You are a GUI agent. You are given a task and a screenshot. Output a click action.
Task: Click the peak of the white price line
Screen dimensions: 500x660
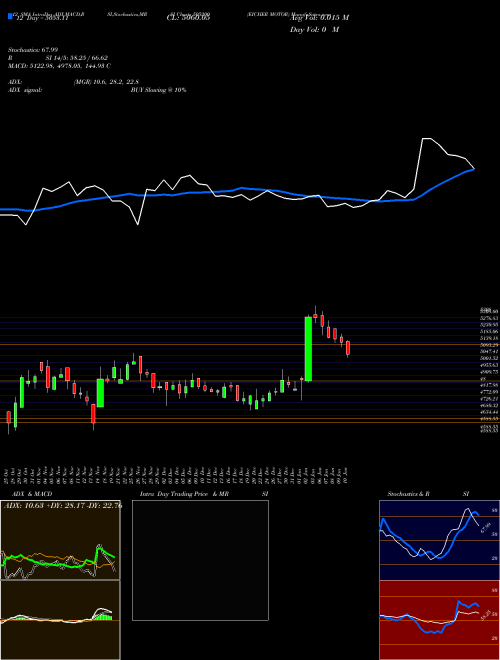[426, 138]
